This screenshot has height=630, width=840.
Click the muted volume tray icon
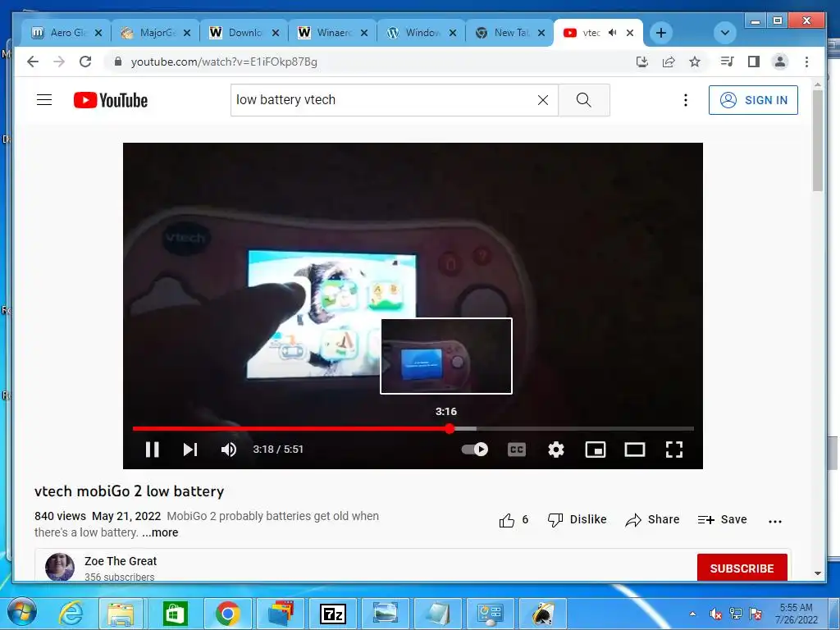[x=714, y=614]
